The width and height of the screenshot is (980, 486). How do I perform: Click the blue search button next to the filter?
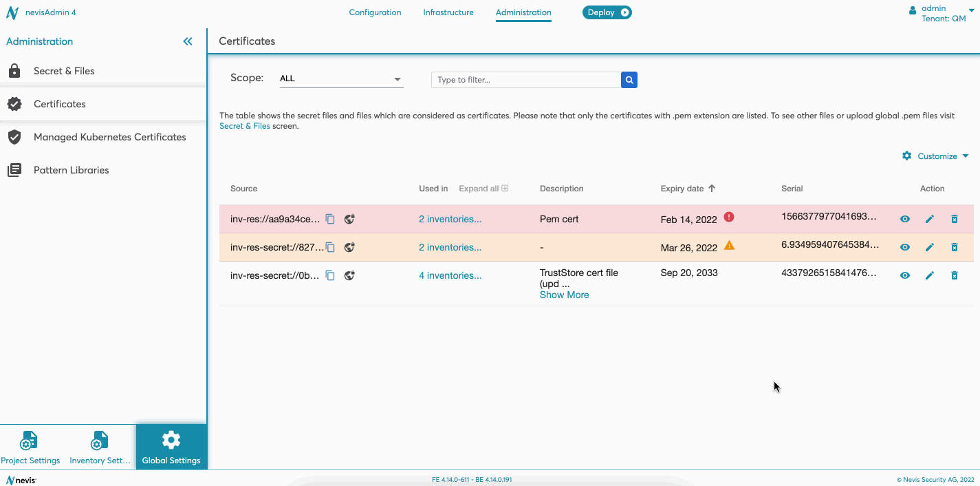pos(629,80)
